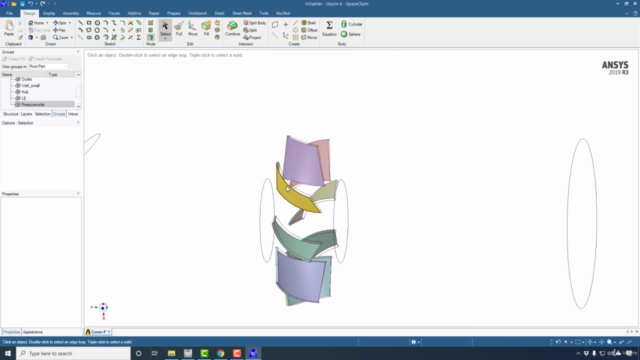Open the Zoom dropdown arrow
The height and width of the screenshot is (360, 640).
71,38
